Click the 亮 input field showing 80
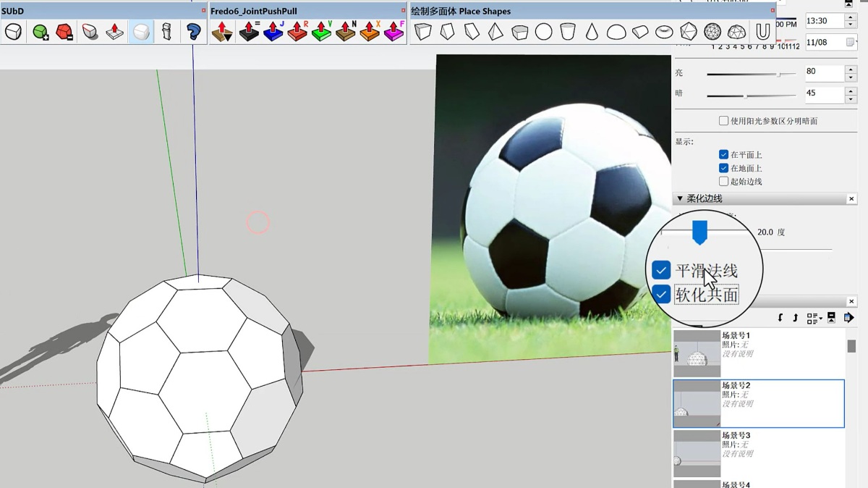Screen dimensions: 868x488 tap(825, 73)
